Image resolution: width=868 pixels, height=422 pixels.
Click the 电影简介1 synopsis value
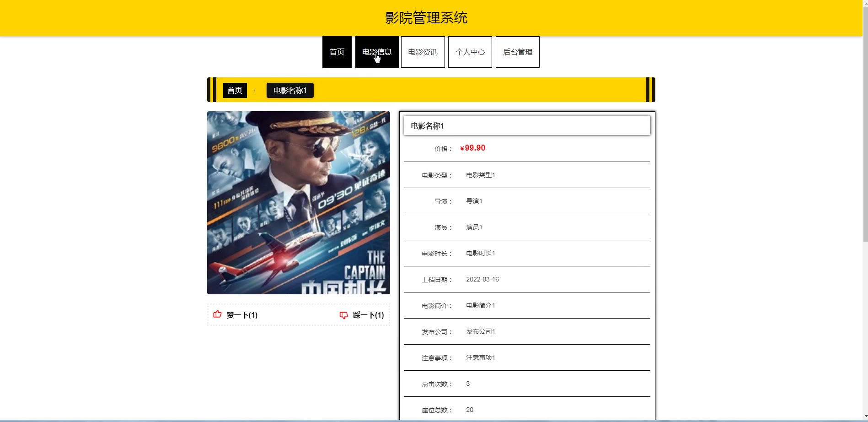481,305
